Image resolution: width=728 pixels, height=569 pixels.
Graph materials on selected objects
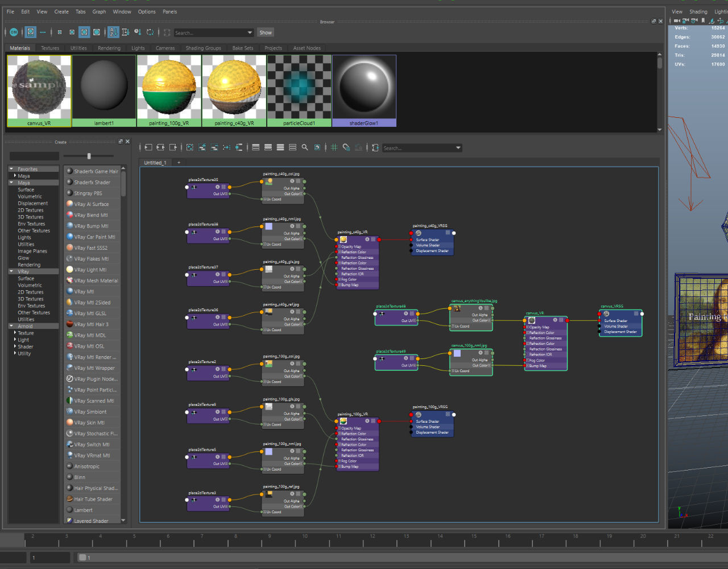pyautogui.click(x=239, y=147)
